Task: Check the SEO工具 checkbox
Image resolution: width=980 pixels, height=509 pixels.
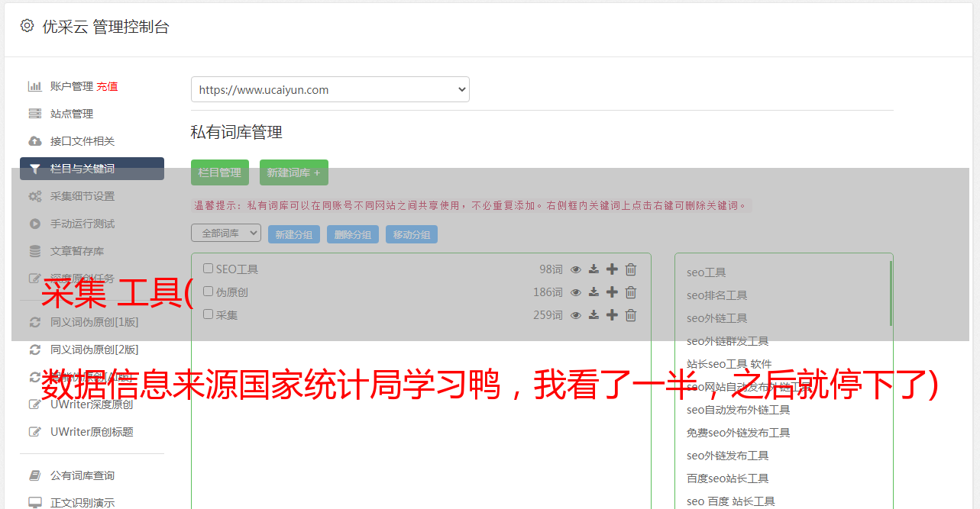Action: pos(208,269)
